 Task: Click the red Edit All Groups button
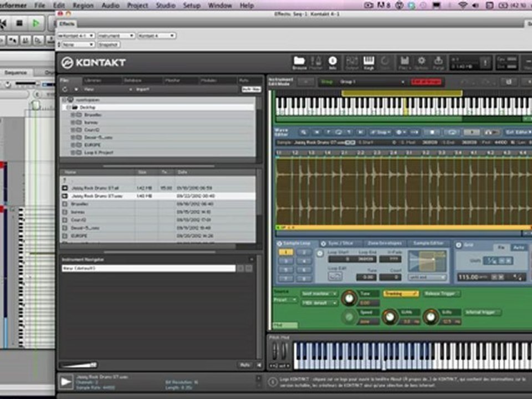[427, 82]
